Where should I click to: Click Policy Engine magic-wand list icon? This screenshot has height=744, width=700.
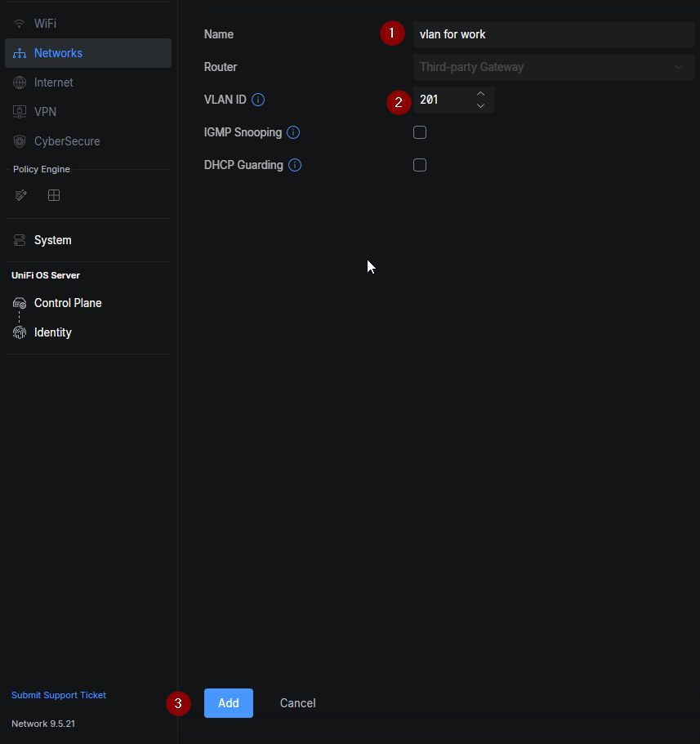tap(21, 195)
